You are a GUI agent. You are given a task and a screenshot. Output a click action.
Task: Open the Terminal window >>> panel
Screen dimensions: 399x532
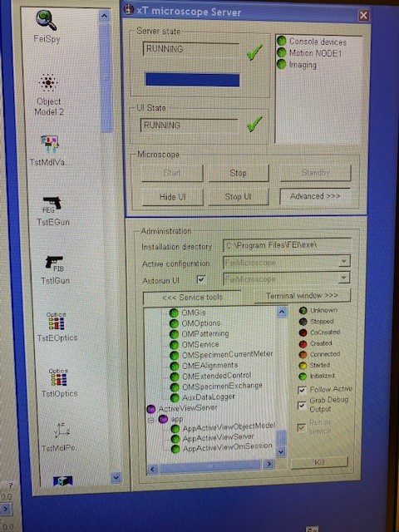tap(302, 296)
